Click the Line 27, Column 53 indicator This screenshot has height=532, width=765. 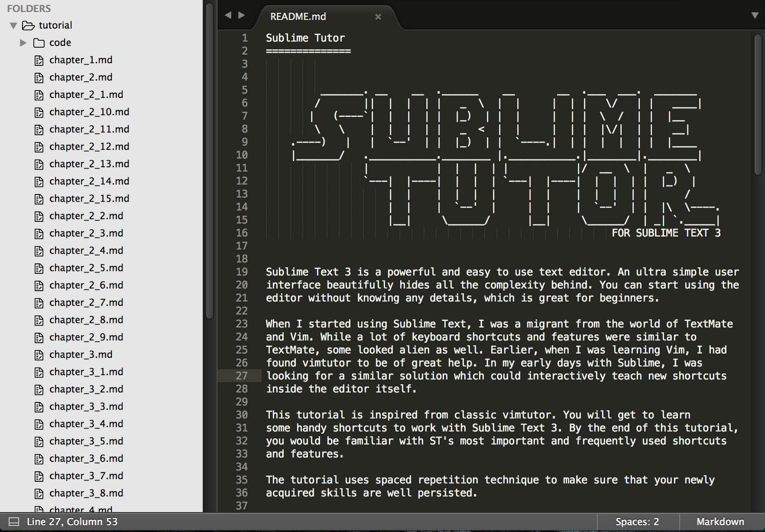[x=72, y=522]
